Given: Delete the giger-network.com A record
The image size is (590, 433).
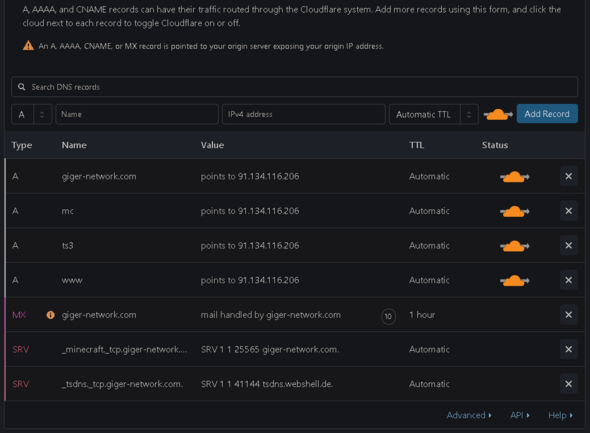Looking at the screenshot, I should 569,176.
